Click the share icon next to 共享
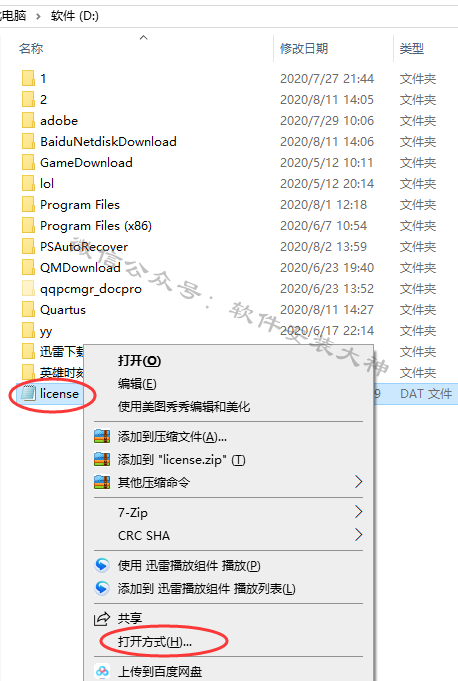The image size is (458, 681). pyautogui.click(x=102, y=618)
